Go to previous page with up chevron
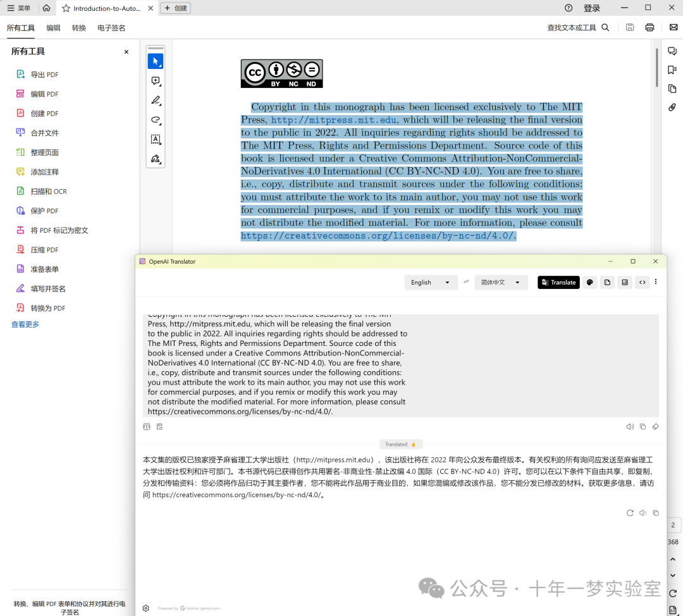 click(x=672, y=559)
